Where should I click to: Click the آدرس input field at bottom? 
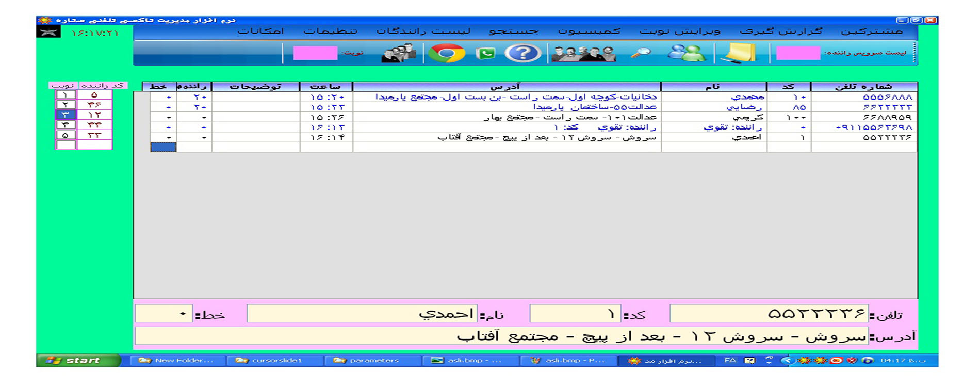point(501,336)
